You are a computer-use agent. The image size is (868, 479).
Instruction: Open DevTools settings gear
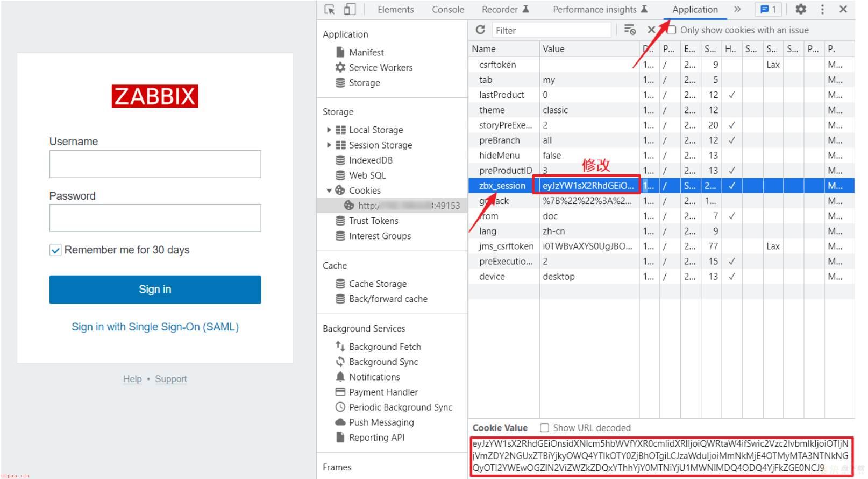[801, 9]
